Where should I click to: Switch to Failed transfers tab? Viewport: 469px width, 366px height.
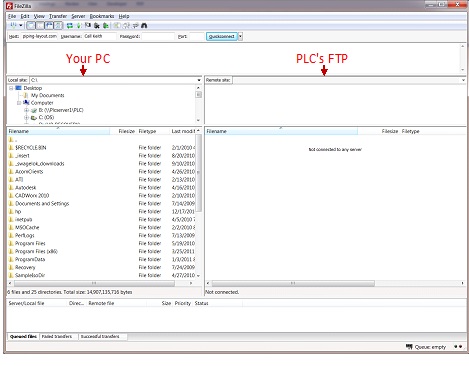[x=58, y=337]
